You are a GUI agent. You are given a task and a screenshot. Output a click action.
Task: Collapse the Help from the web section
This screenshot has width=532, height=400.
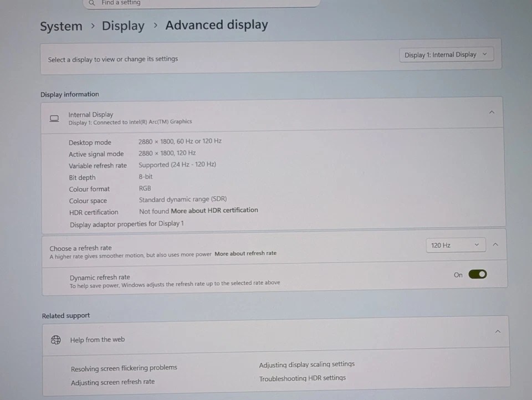498,331
